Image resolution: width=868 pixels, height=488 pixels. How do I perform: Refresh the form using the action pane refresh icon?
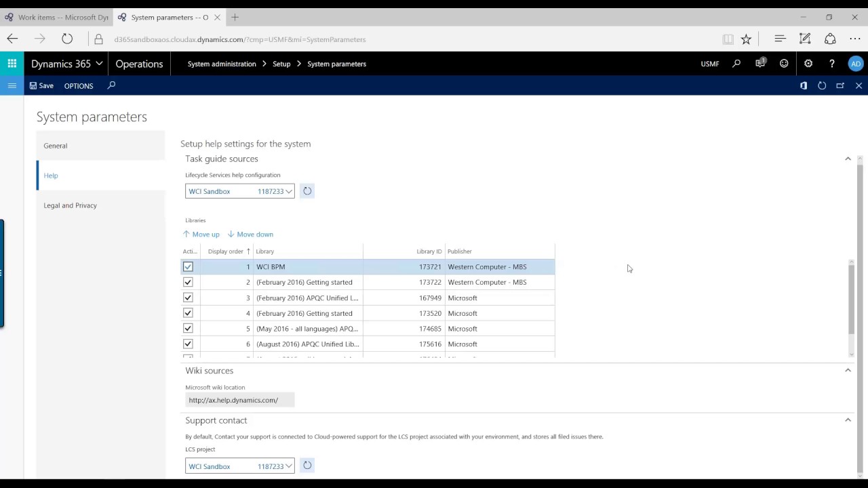822,85
